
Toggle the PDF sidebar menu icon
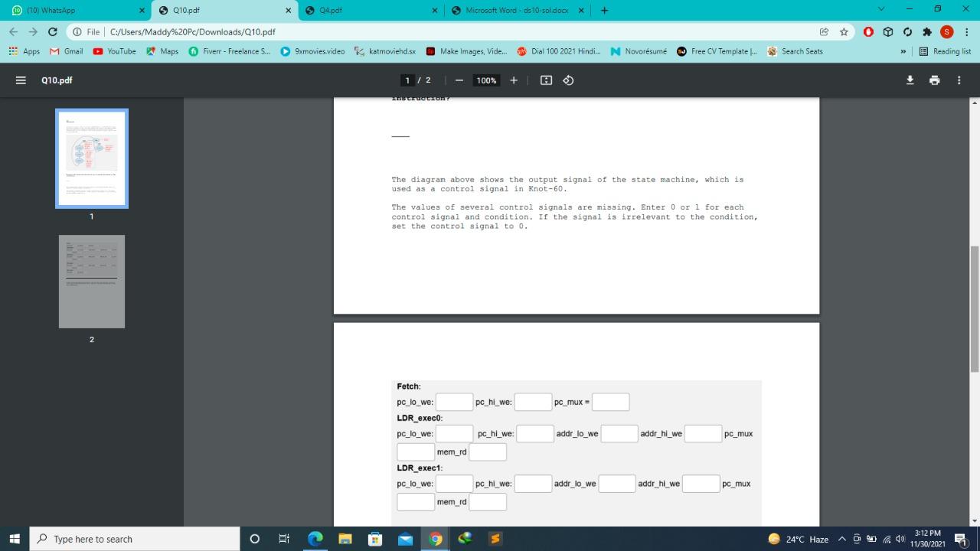(21, 80)
